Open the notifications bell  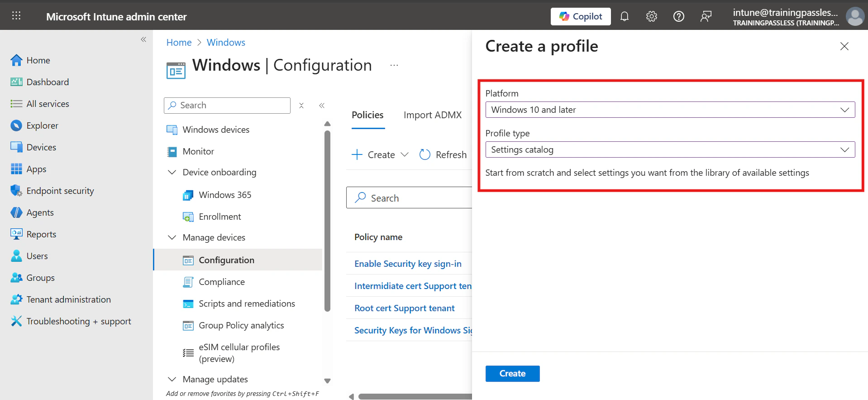[625, 16]
